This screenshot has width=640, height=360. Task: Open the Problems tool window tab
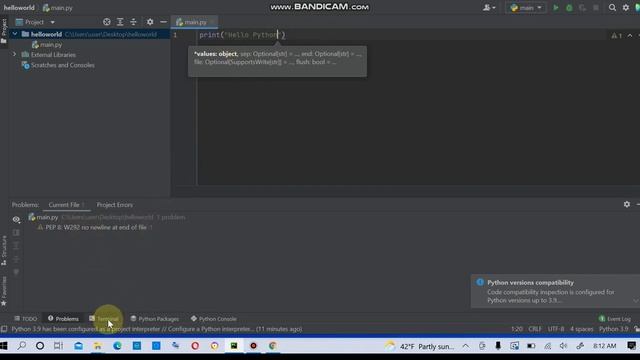[63, 319]
